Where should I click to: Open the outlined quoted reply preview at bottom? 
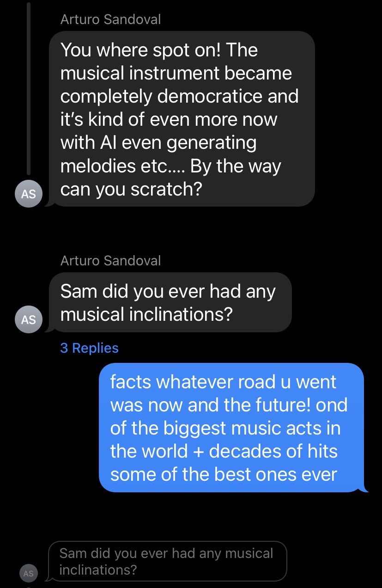pyautogui.click(x=167, y=561)
